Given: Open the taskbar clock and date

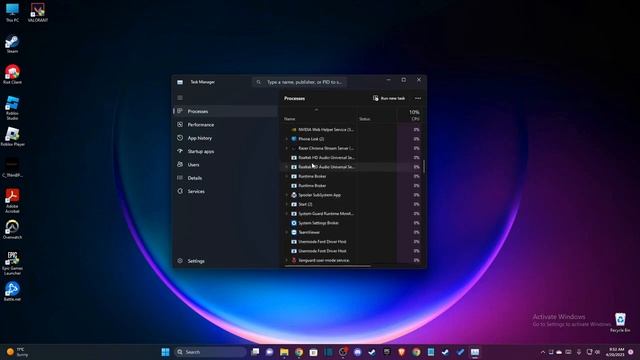Looking at the screenshot, I should [x=616, y=352].
